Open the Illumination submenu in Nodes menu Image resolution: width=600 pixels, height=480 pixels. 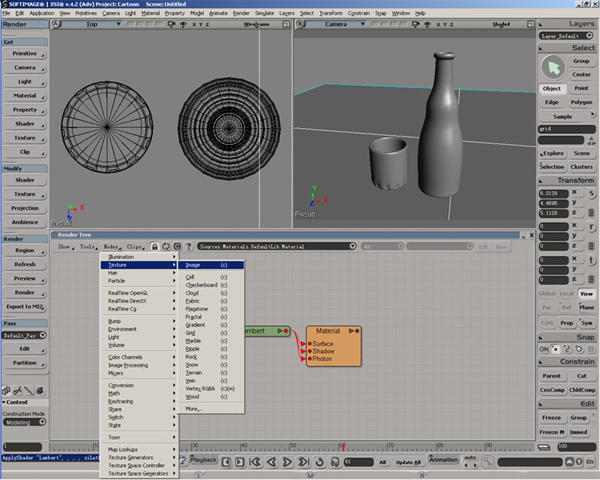(x=139, y=257)
